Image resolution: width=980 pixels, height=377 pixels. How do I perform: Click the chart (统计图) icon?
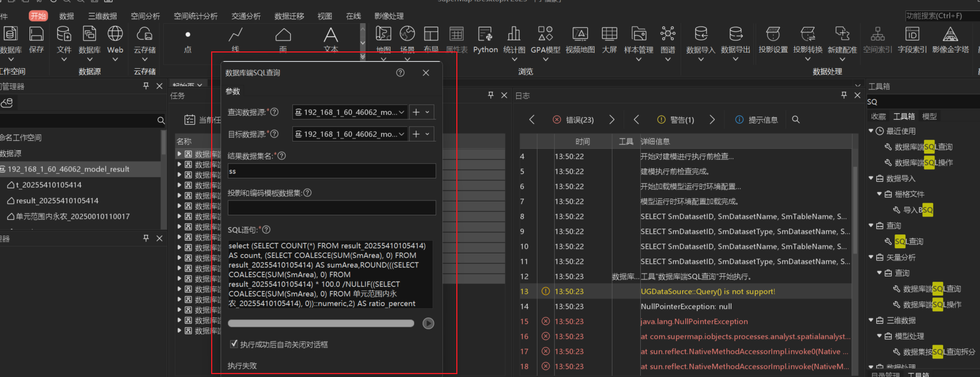[x=514, y=34]
